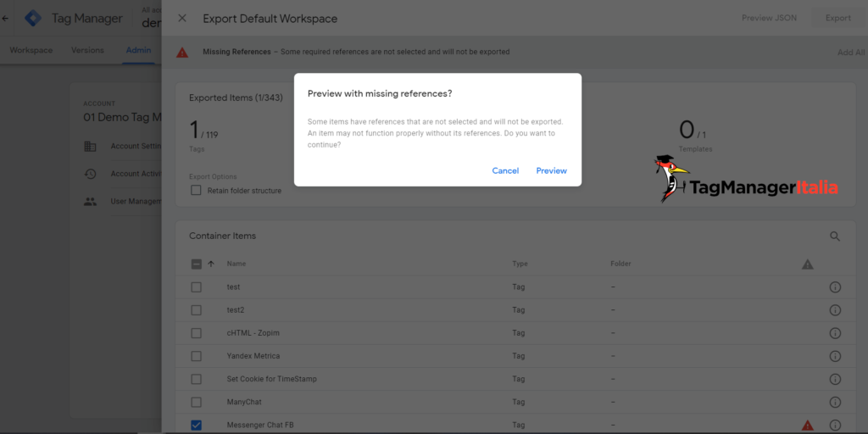
Task: Click the 01 Demo Tag Manager account name
Action: click(x=122, y=117)
